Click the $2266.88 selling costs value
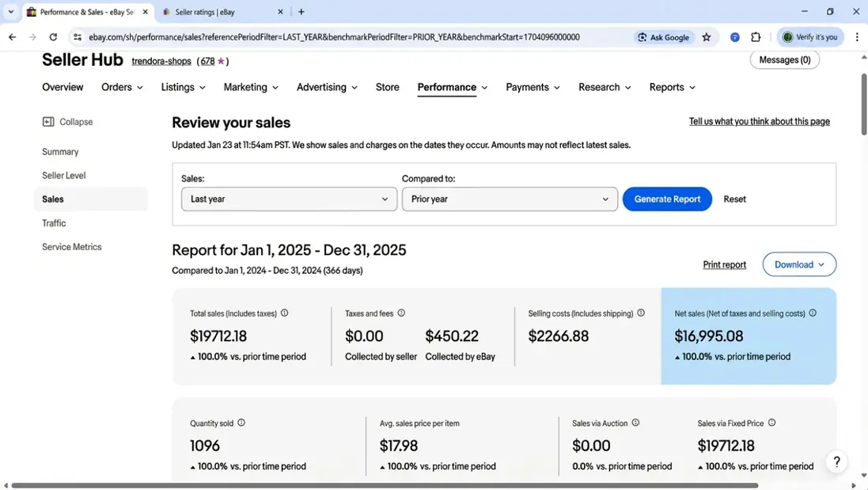 point(559,336)
